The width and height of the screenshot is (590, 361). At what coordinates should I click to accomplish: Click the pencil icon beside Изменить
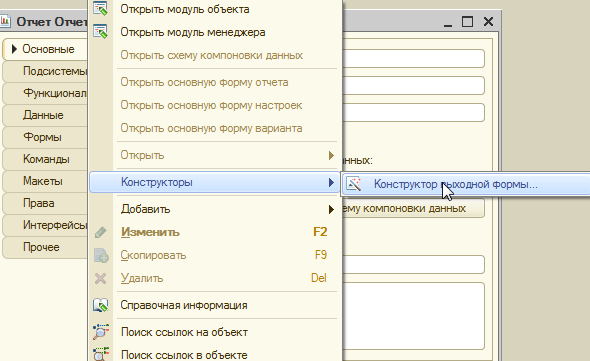click(x=100, y=232)
